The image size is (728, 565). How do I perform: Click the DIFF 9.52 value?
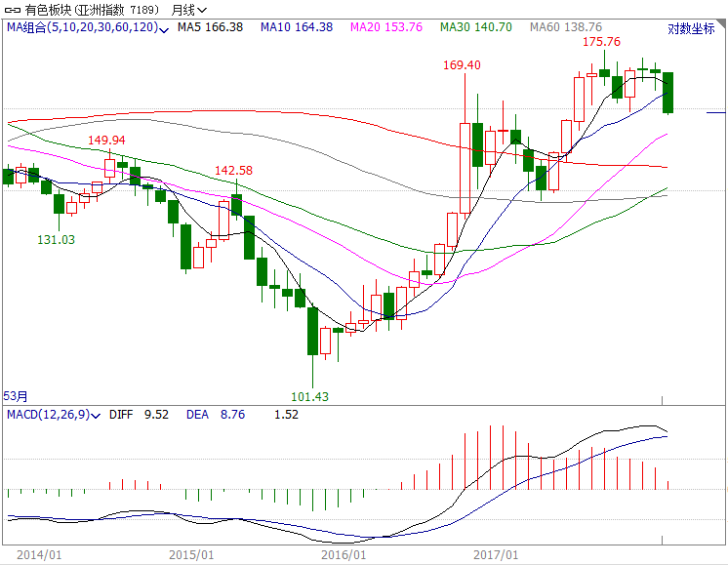click(x=139, y=414)
